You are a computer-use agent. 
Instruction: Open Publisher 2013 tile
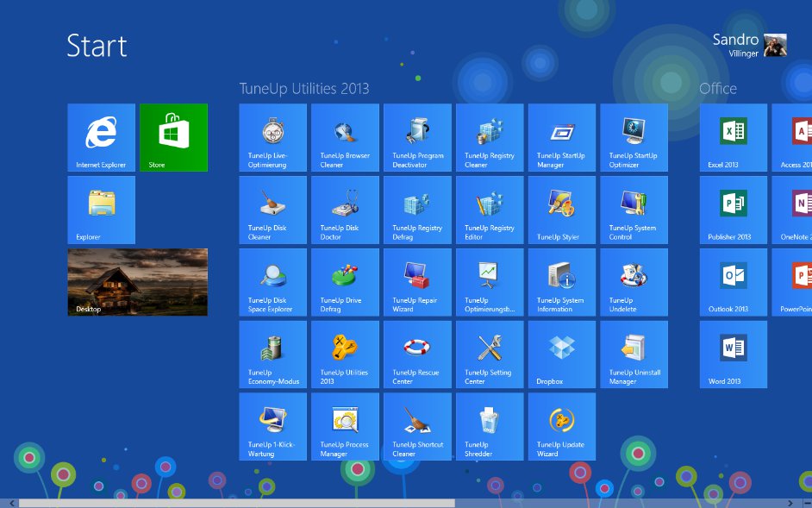point(733,210)
